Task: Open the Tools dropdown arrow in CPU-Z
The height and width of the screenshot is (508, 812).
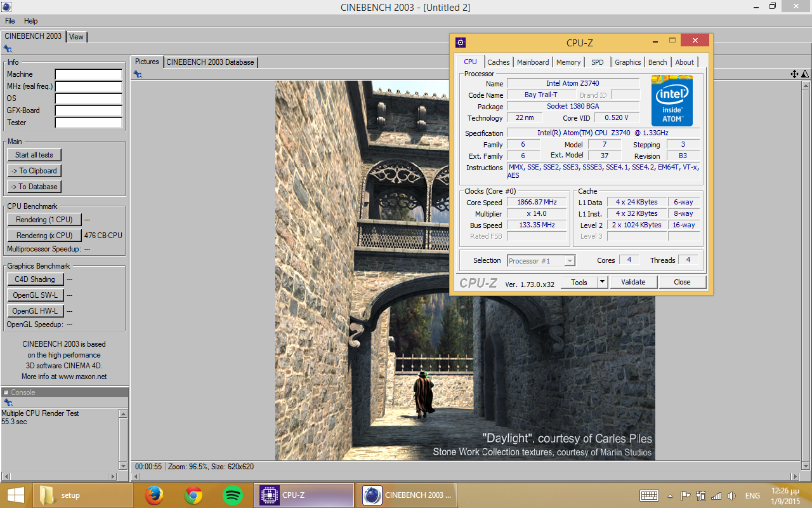Action: pyautogui.click(x=603, y=282)
